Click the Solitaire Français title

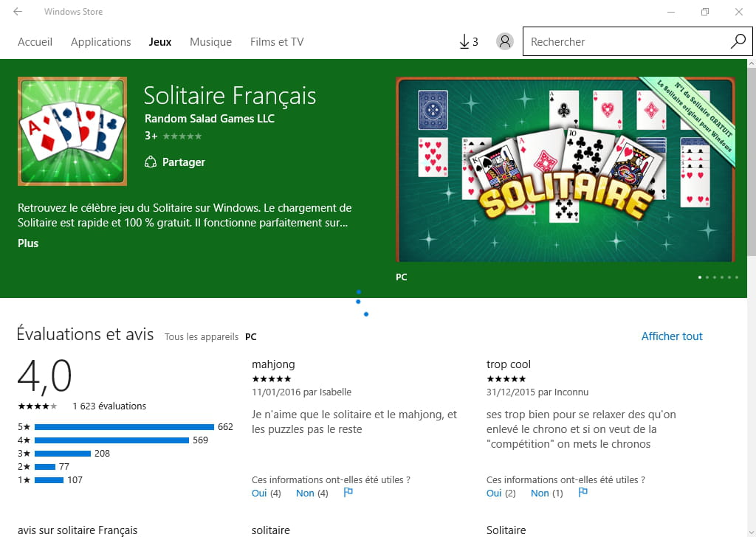click(230, 95)
